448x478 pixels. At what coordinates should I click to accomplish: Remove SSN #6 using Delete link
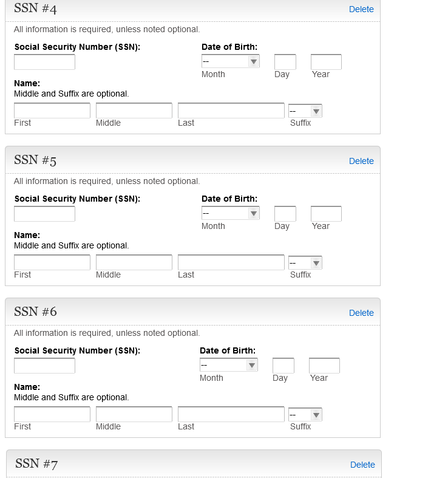[361, 313]
